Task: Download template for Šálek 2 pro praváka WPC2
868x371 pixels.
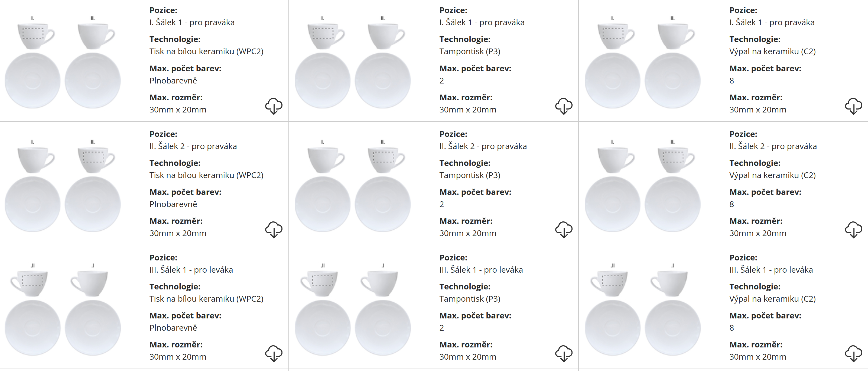Action: coord(274,230)
